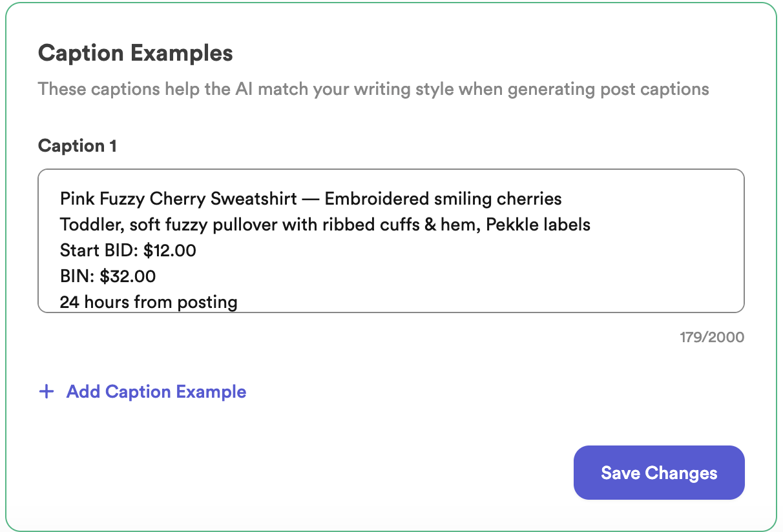Image resolution: width=783 pixels, height=532 pixels.
Task: Click the word Pekkle in the caption
Action: click(x=510, y=225)
